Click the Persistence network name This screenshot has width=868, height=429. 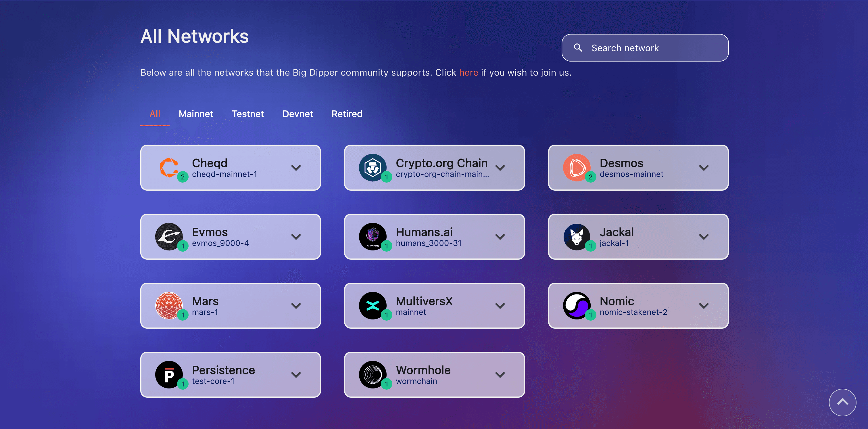(223, 370)
